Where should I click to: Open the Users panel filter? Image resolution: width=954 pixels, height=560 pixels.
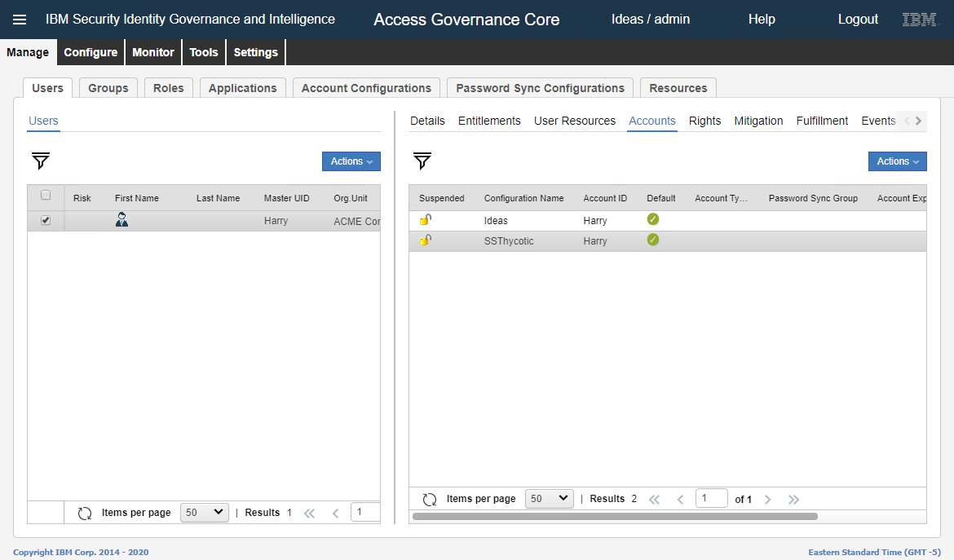[41, 161]
